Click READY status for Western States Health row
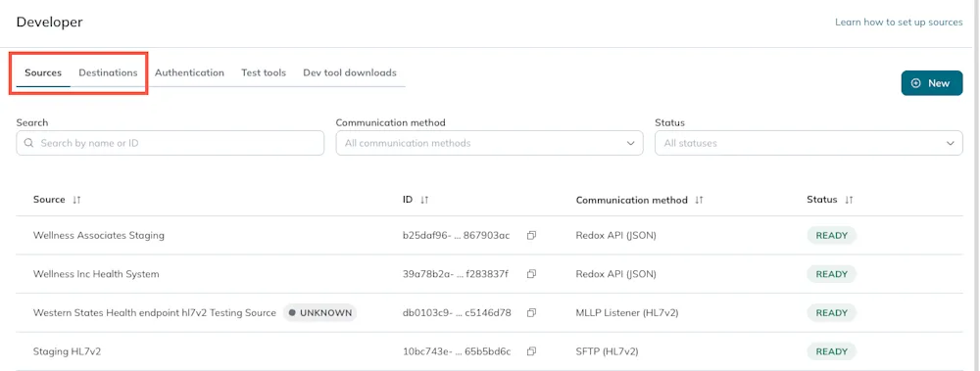This screenshot has height=371, width=980. point(832,313)
